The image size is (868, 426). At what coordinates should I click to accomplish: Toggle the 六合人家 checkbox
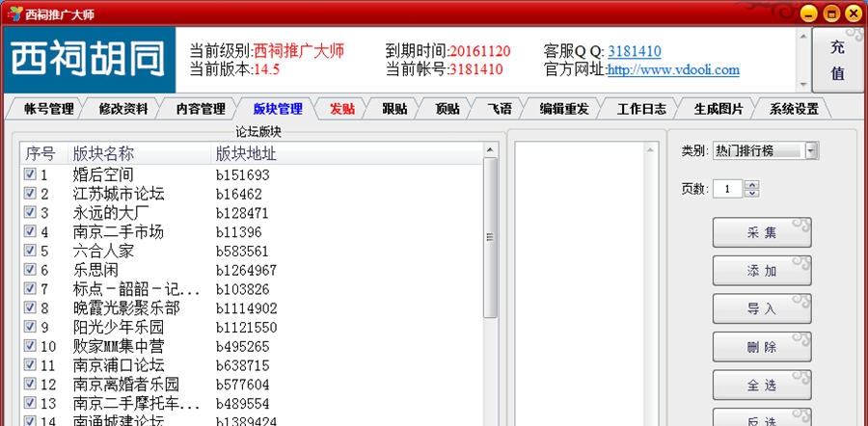(x=30, y=251)
